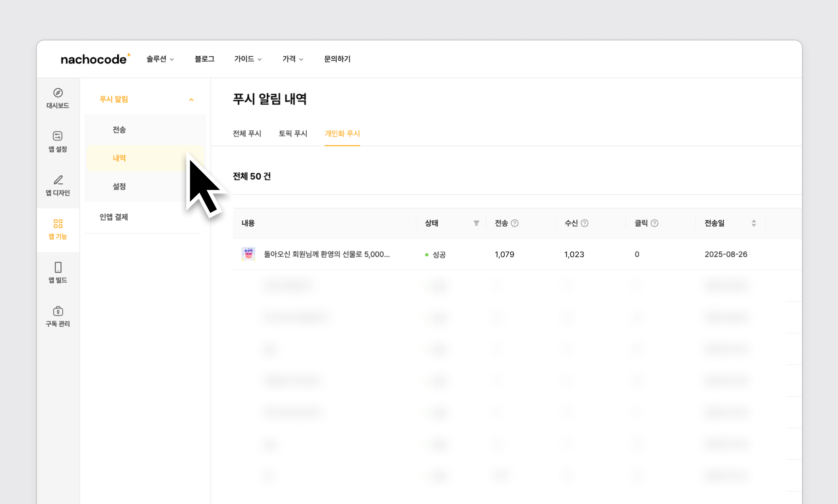Click the 1,023 received count
Viewport: 838px width, 504px height.
coord(574,254)
